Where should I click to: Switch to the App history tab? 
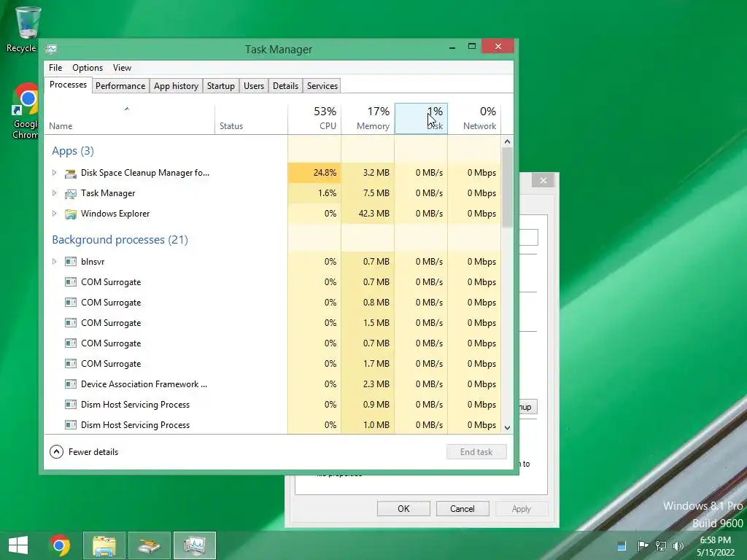tap(176, 86)
